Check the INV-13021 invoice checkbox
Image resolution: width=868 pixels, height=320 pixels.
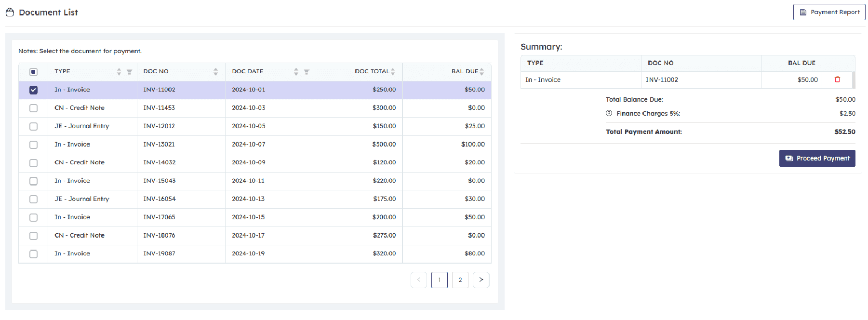pyautogui.click(x=33, y=145)
